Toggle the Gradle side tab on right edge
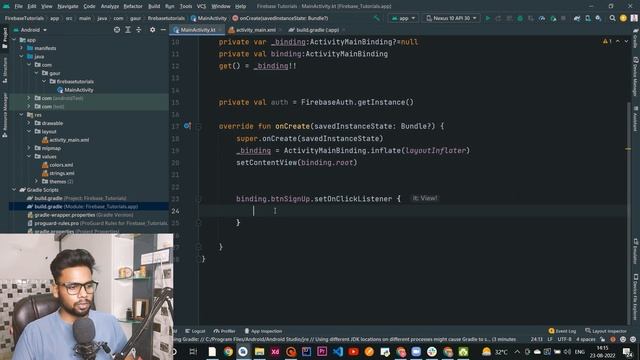This screenshot has height=360, width=640. 636,38
